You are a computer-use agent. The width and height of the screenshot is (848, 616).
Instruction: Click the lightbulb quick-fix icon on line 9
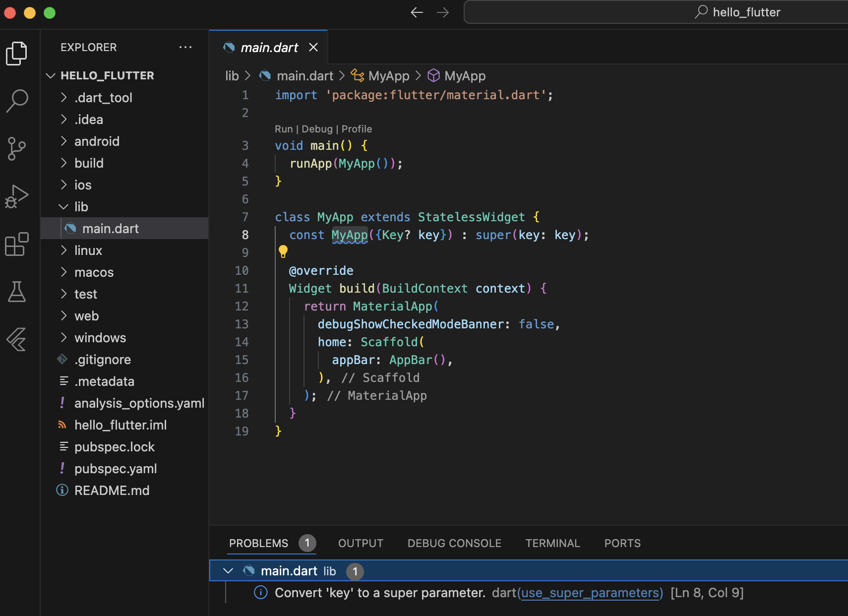pyautogui.click(x=283, y=252)
